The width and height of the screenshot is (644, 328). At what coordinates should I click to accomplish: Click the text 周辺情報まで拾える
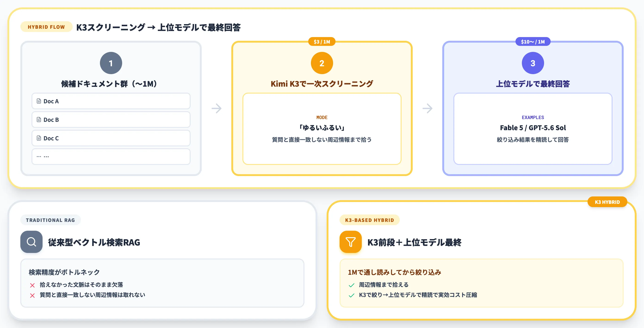[x=384, y=285]
